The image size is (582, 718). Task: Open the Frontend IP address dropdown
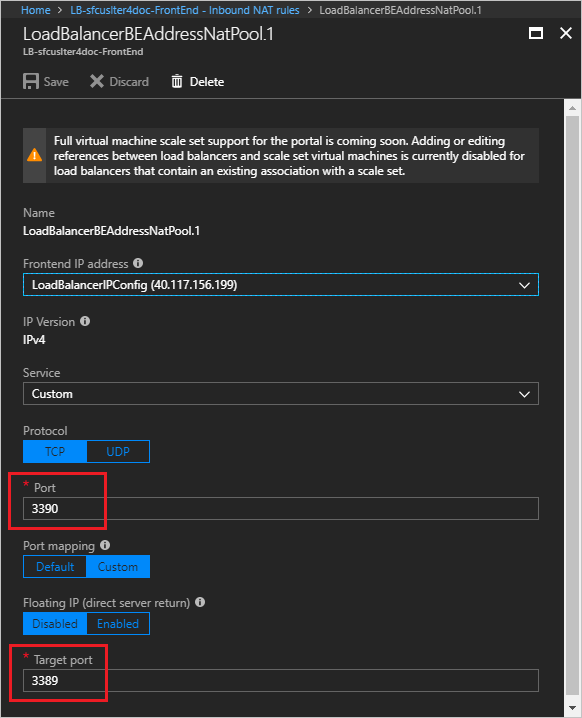pyautogui.click(x=281, y=285)
